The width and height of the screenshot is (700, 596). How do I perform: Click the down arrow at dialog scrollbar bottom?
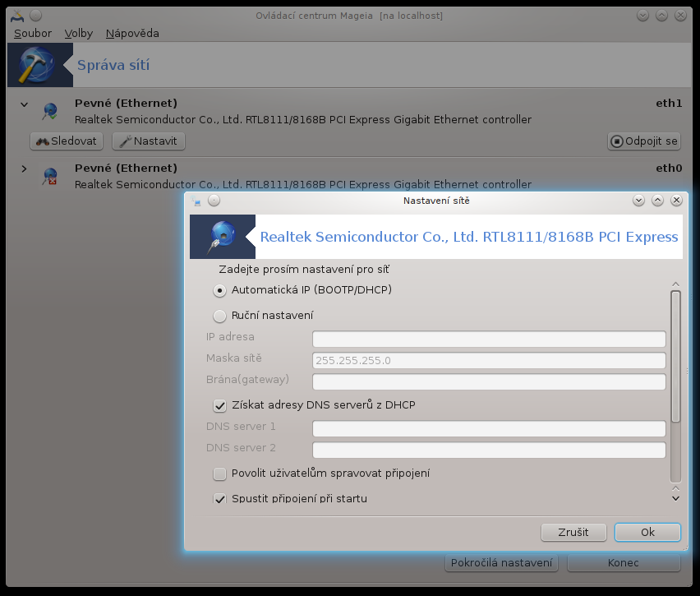(x=675, y=499)
